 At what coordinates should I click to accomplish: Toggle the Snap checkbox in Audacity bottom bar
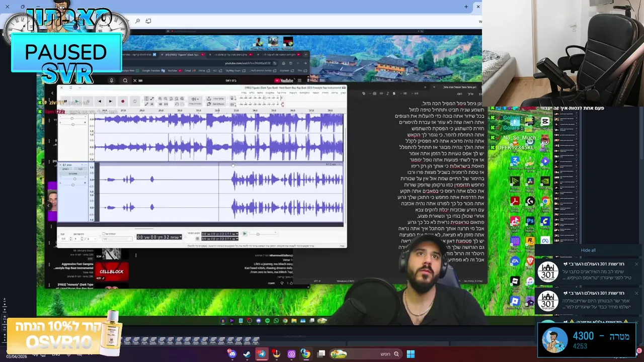104,234
